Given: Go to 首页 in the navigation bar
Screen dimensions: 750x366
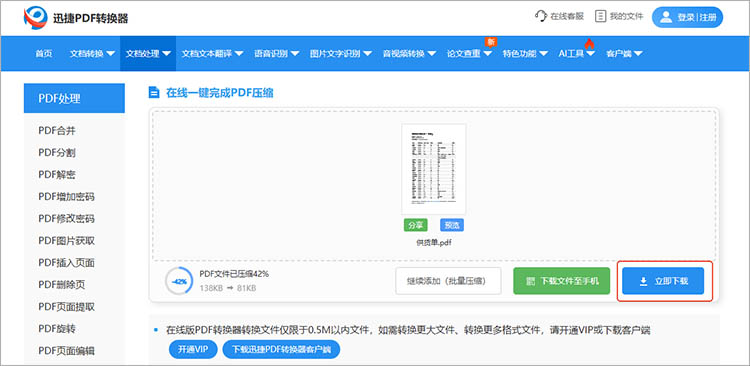Looking at the screenshot, I should point(44,54).
